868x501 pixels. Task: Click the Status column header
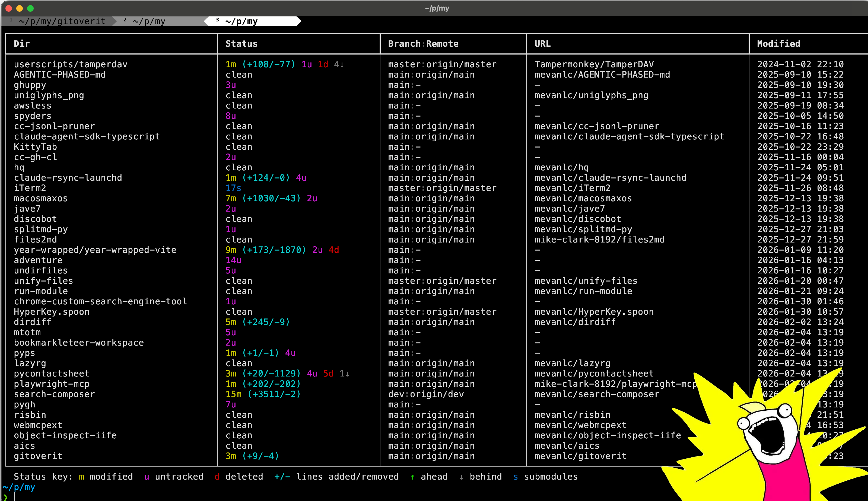point(241,44)
